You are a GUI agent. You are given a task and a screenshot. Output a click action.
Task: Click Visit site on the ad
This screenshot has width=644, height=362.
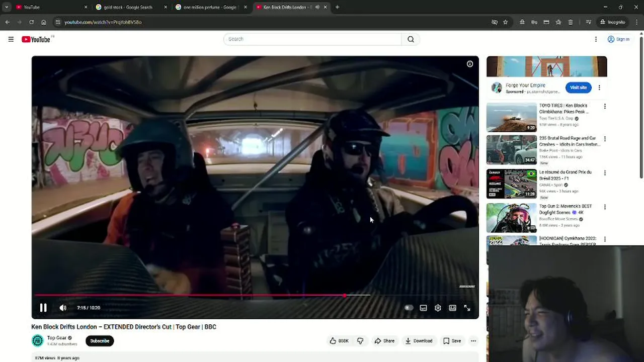578,87
